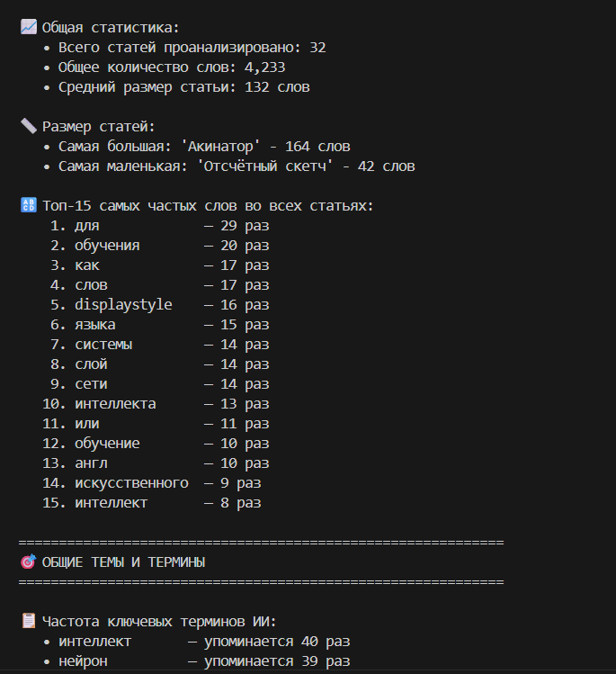Click the target emoji beside 'ОБЩИЕ ТЕМЫ И ТЕРМИНЫ'
616x674 pixels.
[28, 562]
